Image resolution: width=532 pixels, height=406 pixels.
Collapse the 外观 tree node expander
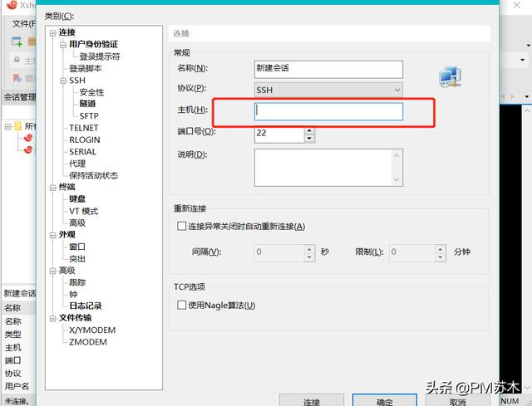pyautogui.click(x=52, y=235)
